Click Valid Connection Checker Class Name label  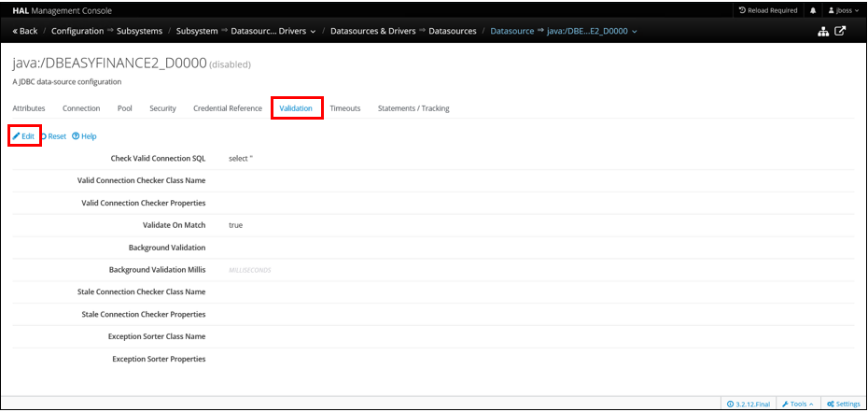[142, 180]
